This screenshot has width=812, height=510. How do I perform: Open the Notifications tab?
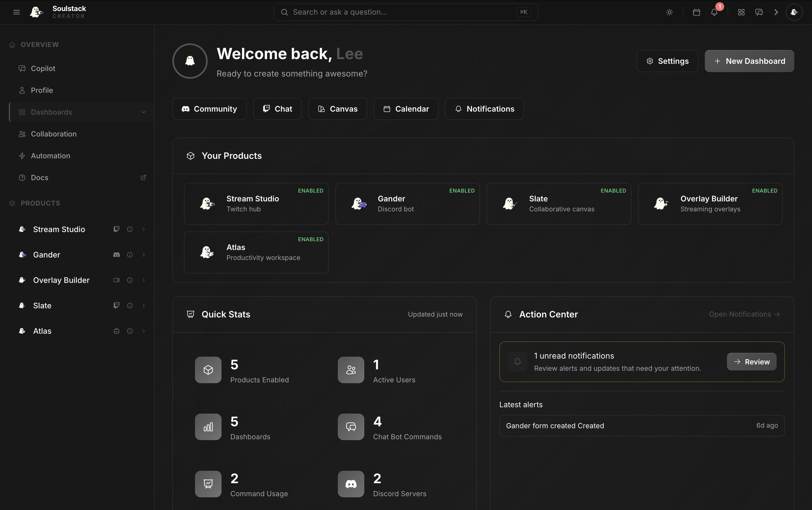[x=484, y=109]
